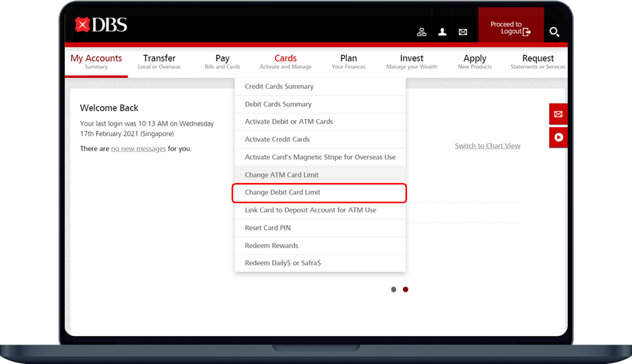Viewport: 632px width, 364px height.
Task: Select the second dark red carousel dot
Action: [x=405, y=290]
